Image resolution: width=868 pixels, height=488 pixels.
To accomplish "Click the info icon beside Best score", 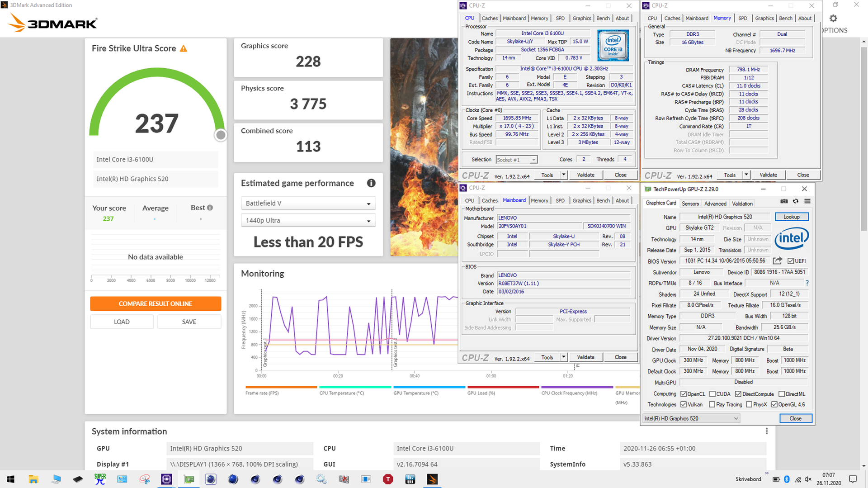I will [x=210, y=208].
